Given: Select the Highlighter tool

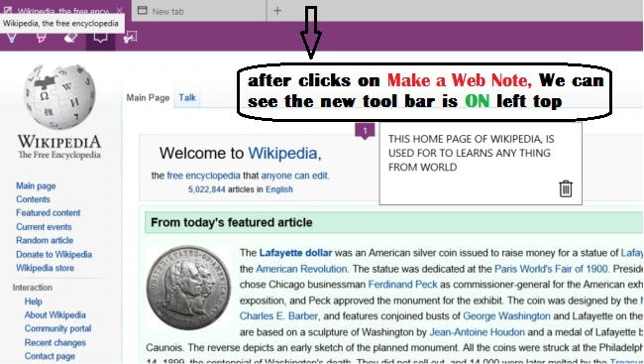Looking at the screenshot, I should coord(41,39).
